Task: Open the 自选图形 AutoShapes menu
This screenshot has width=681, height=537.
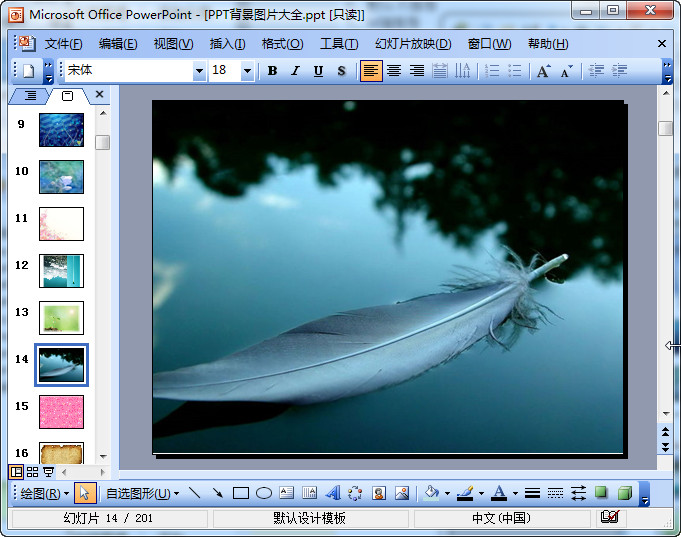Action: (142, 493)
